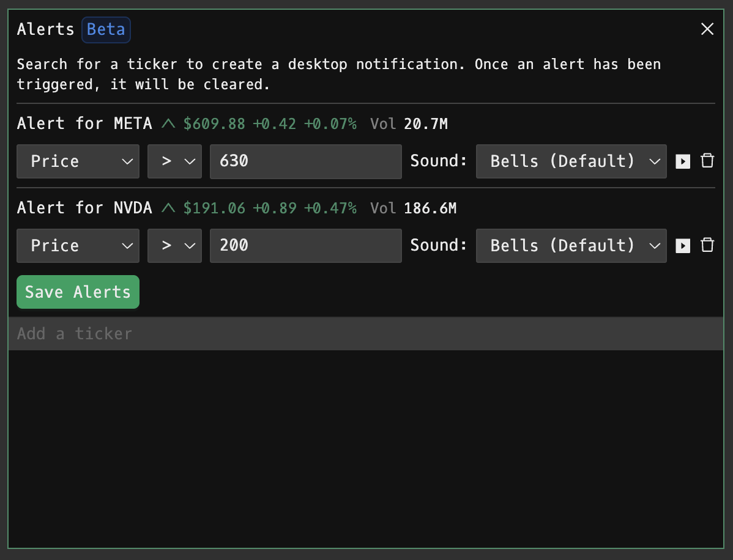Image resolution: width=733 pixels, height=560 pixels.
Task: Preview the alert sound for META
Action: 682,161
